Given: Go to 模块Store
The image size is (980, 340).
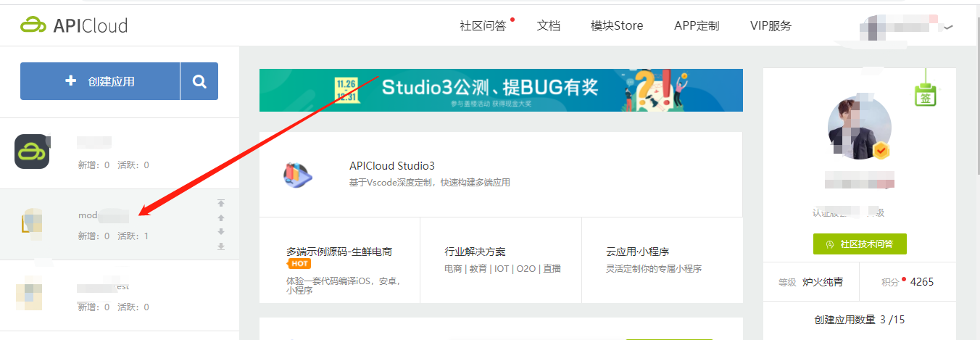Looking at the screenshot, I should coord(617,25).
